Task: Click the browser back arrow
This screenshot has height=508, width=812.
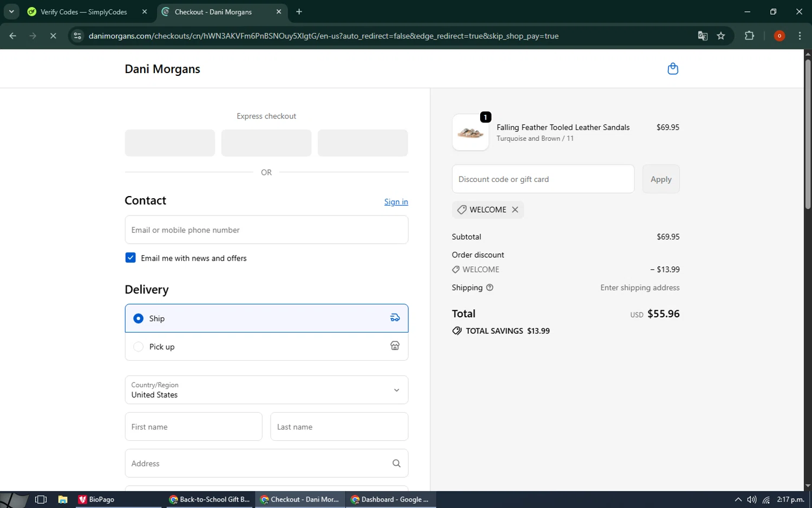Action: click(12, 36)
